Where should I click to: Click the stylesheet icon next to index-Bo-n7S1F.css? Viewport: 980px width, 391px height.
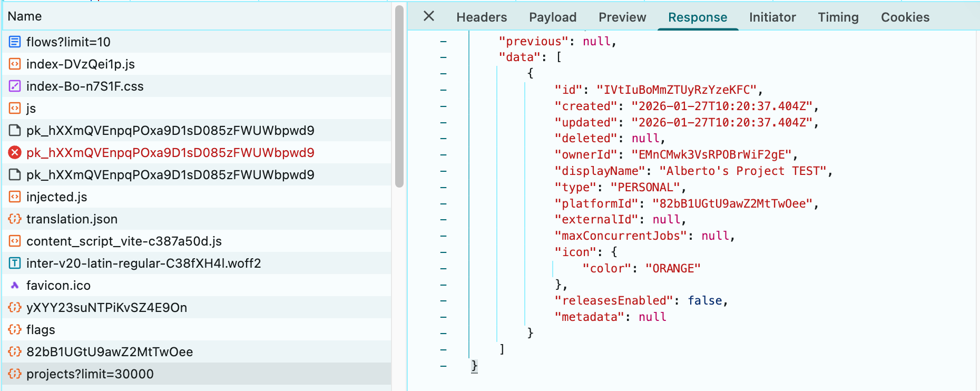tap(15, 86)
